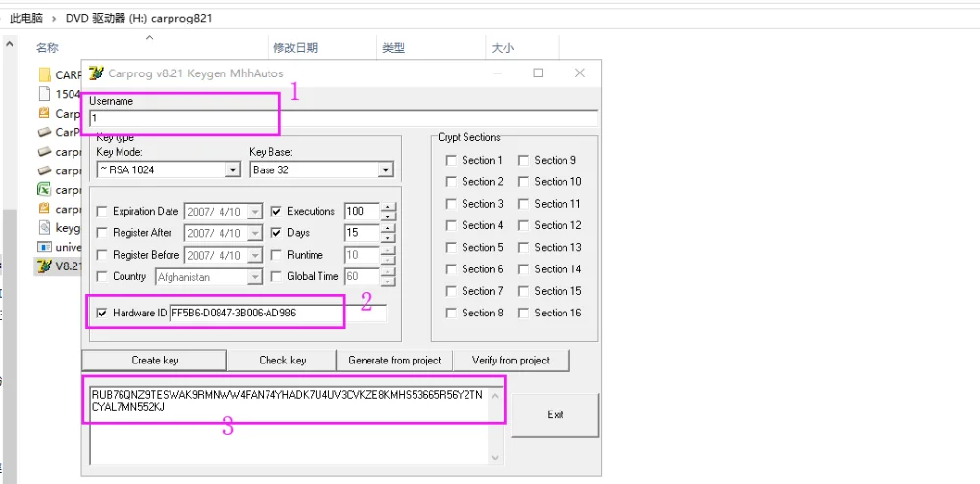
Task: Select the CarP drive-shaped file icon
Action: click(x=44, y=132)
